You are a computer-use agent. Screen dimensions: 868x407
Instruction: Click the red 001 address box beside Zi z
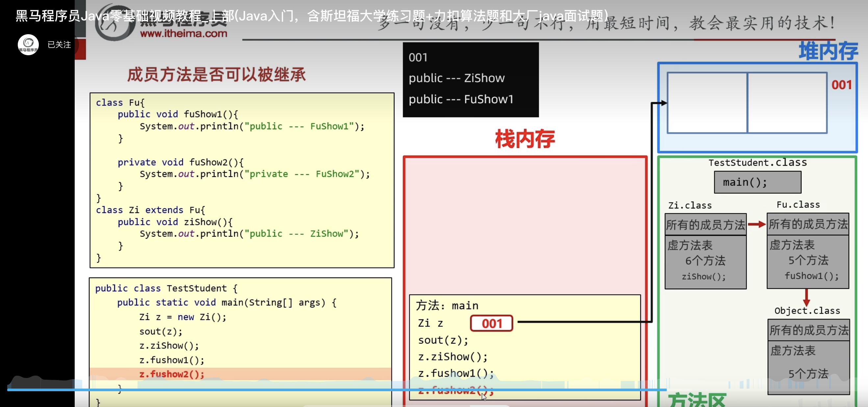pyautogui.click(x=492, y=323)
